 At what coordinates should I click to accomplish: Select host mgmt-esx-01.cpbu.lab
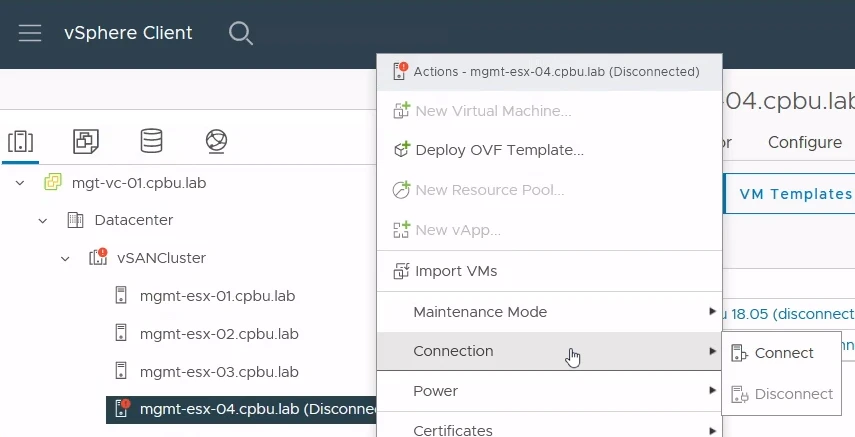(218, 296)
